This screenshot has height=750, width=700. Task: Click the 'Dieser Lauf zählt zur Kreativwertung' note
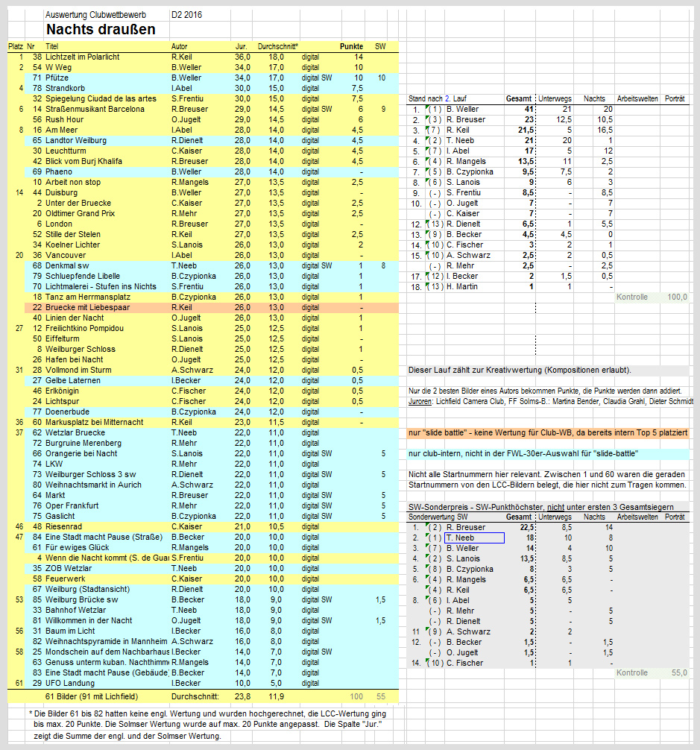[520, 371]
